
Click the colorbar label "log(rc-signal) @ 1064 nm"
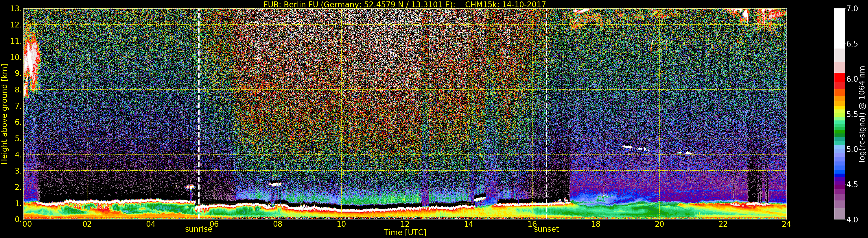pyautogui.click(x=862, y=114)
